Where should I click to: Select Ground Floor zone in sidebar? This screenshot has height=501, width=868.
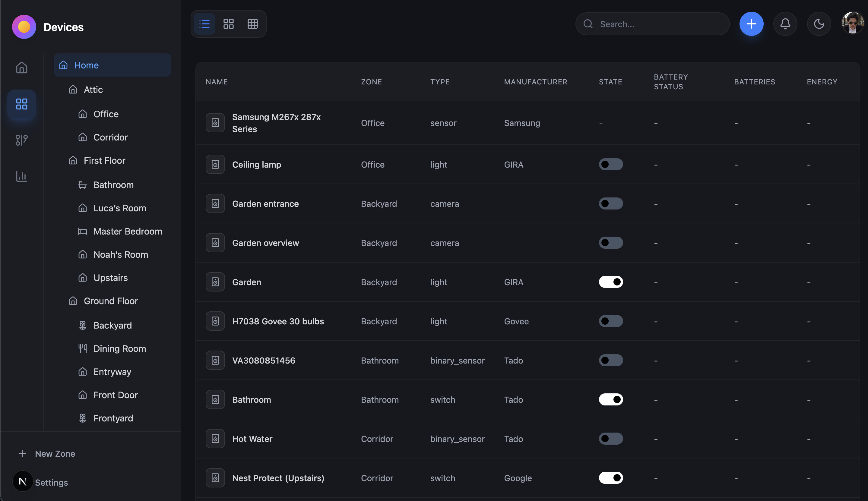pyautogui.click(x=110, y=301)
